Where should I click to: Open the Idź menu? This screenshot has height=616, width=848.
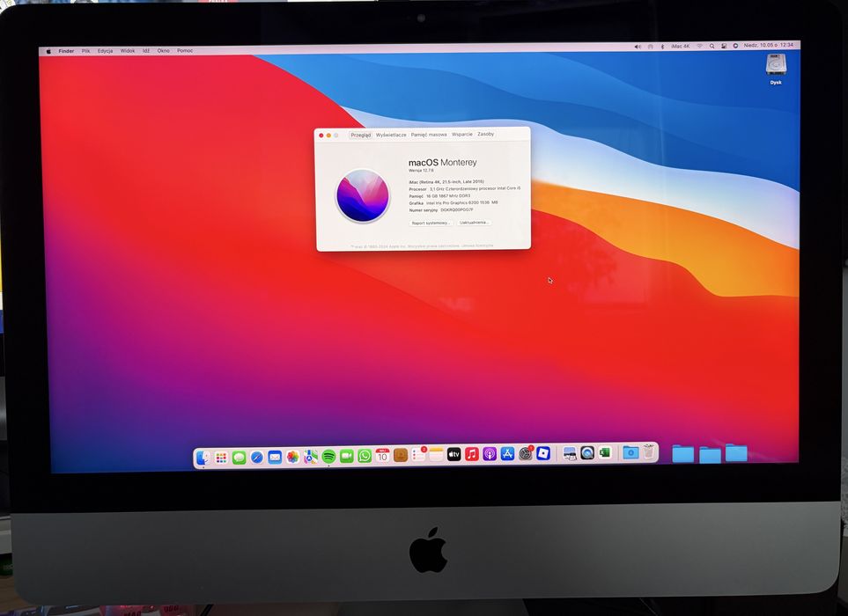click(146, 51)
